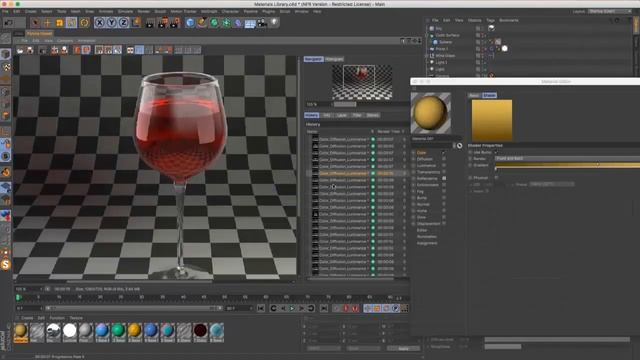
Task: Toggle the coordinate system icon beside Z
Action: pos(136,22)
